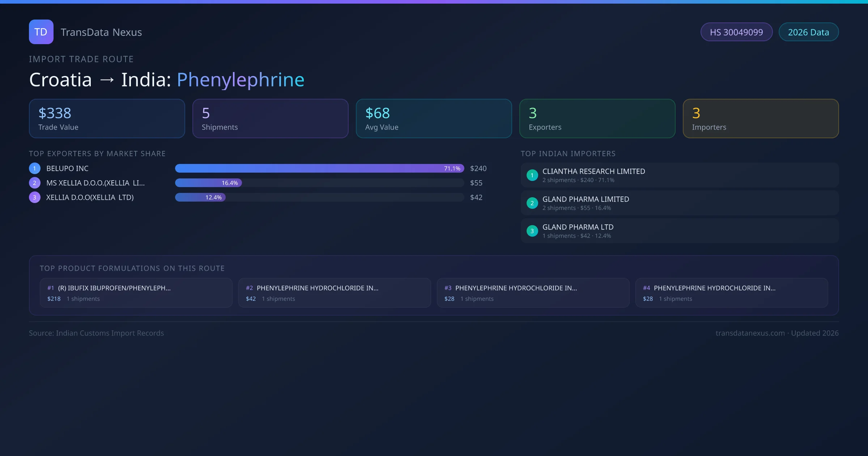Expand the BELUPO INC exporter entry
Viewport: 868px width, 456px height.
tap(67, 168)
